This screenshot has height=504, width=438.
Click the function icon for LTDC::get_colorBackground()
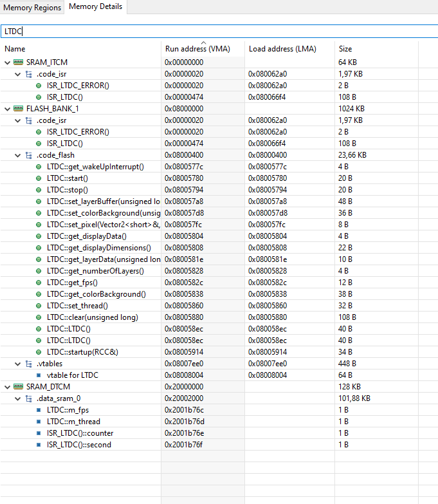39,294
